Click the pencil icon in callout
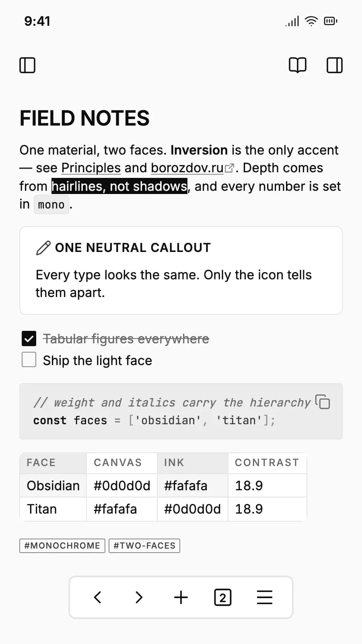The height and width of the screenshot is (644, 362). [x=43, y=248]
